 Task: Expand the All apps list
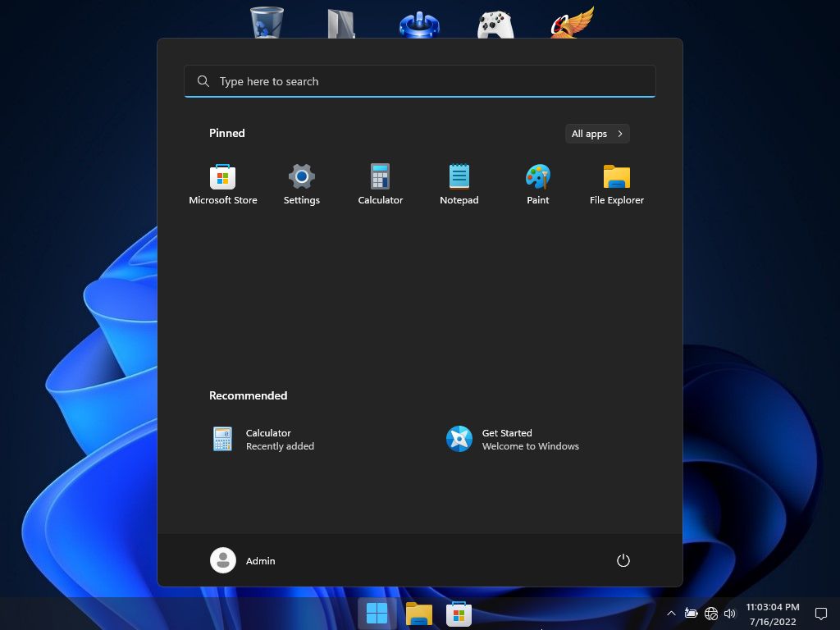[597, 134]
